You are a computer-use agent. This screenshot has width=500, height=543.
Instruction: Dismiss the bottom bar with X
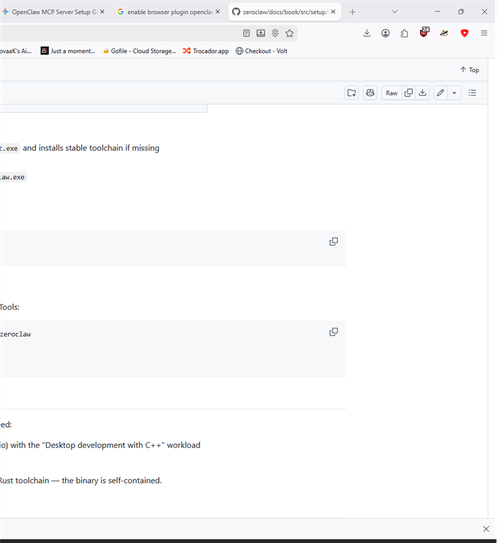[x=486, y=529]
